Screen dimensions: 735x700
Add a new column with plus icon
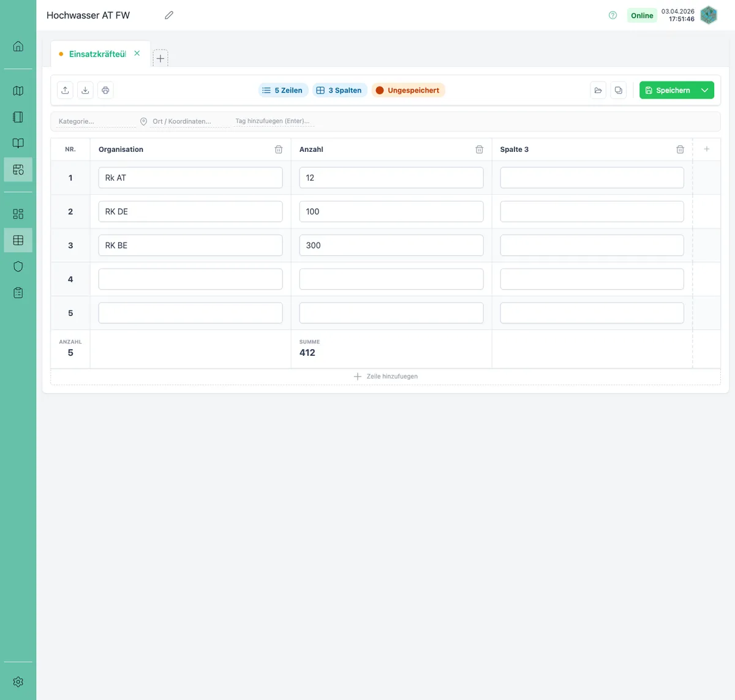click(706, 149)
